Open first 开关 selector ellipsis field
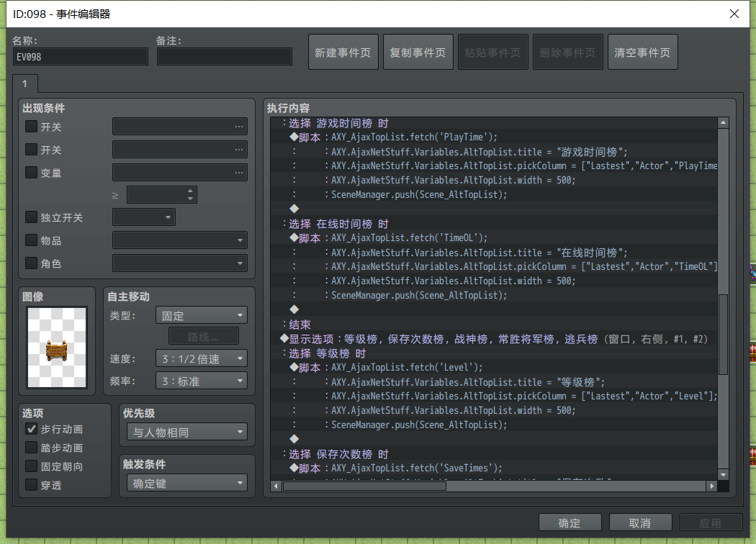The image size is (756, 544). [180, 127]
